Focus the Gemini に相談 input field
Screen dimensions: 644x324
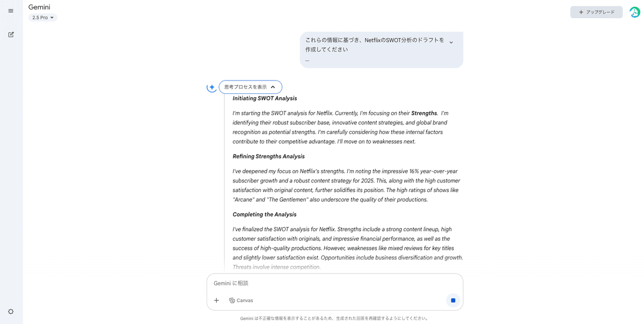(x=322, y=283)
